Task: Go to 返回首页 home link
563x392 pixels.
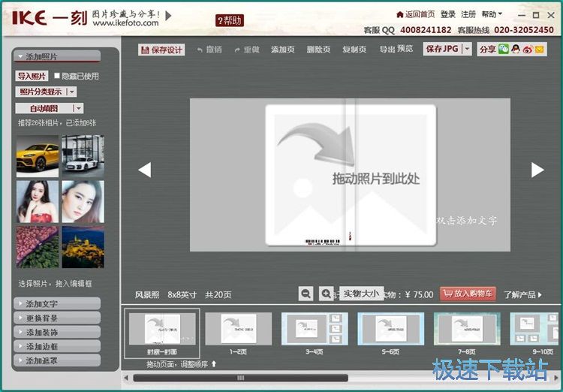Action: [416, 14]
